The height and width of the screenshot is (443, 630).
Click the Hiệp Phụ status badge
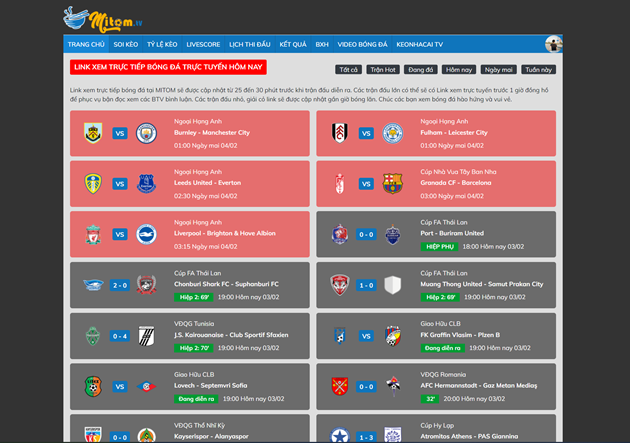(439, 246)
